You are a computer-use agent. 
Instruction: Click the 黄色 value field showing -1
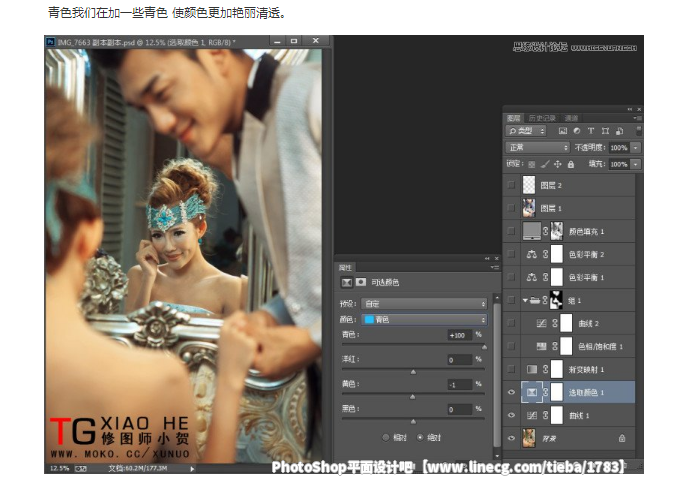pos(460,385)
